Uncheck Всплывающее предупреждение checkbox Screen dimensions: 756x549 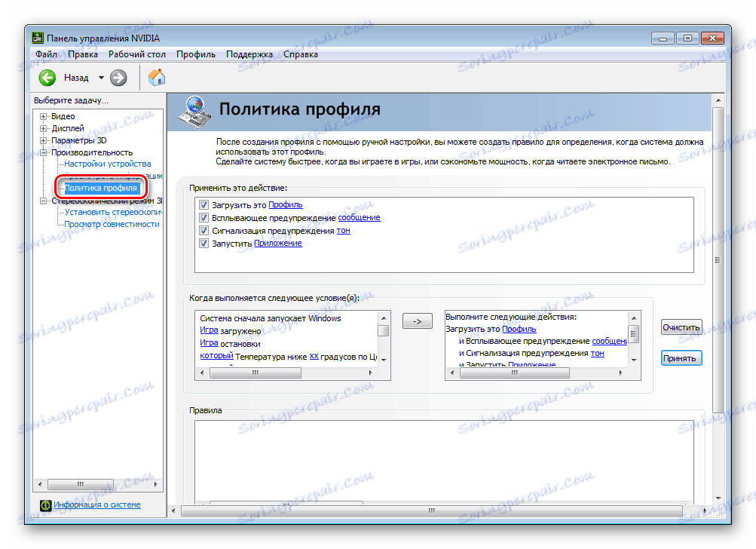[204, 218]
